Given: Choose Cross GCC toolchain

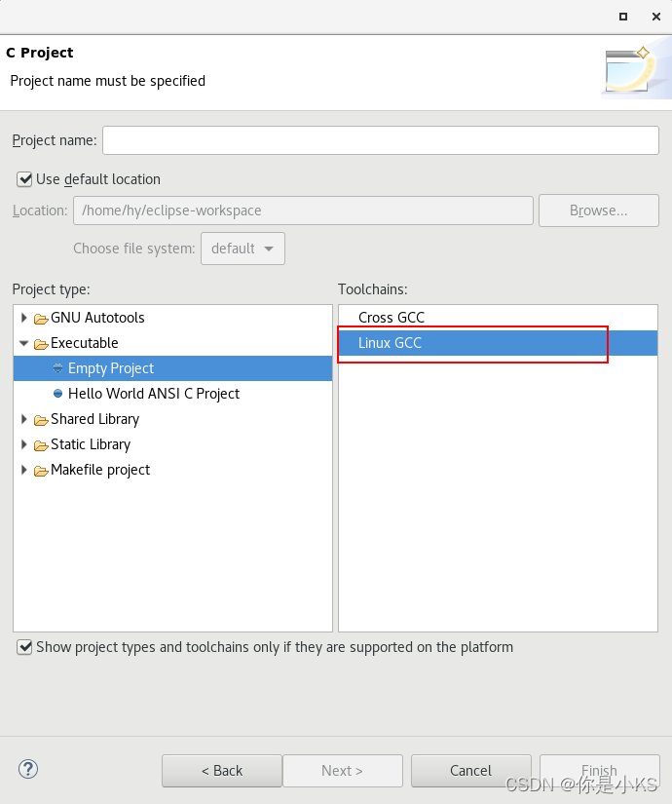Looking at the screenshot, I should pyautogui.click(x=498, y=318).
